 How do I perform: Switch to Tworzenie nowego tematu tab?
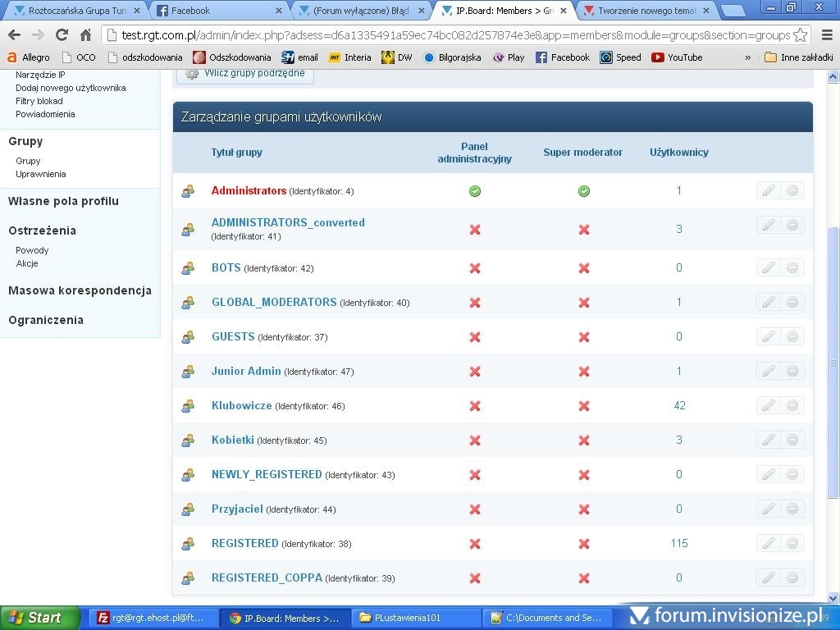(644, 11)
